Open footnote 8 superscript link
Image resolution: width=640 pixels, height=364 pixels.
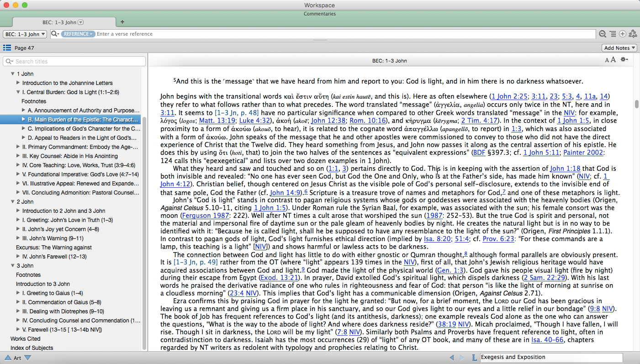(465, 253)
